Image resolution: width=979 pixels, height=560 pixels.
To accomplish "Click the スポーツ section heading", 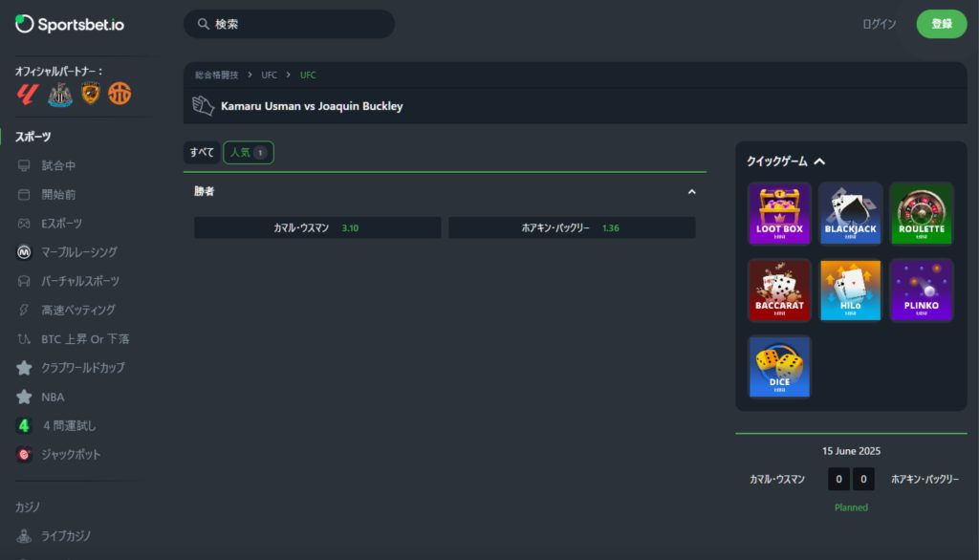I will pos(33,137).
